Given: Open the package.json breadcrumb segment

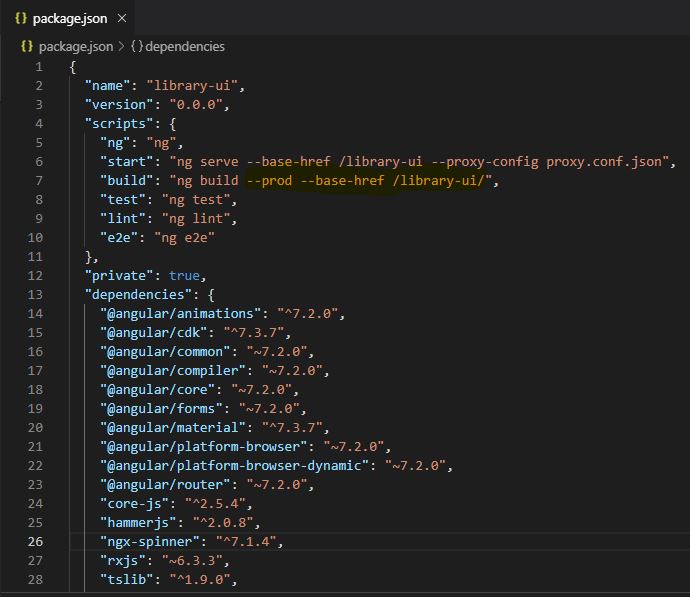Looking at the screenshot, I should (75, 46).
